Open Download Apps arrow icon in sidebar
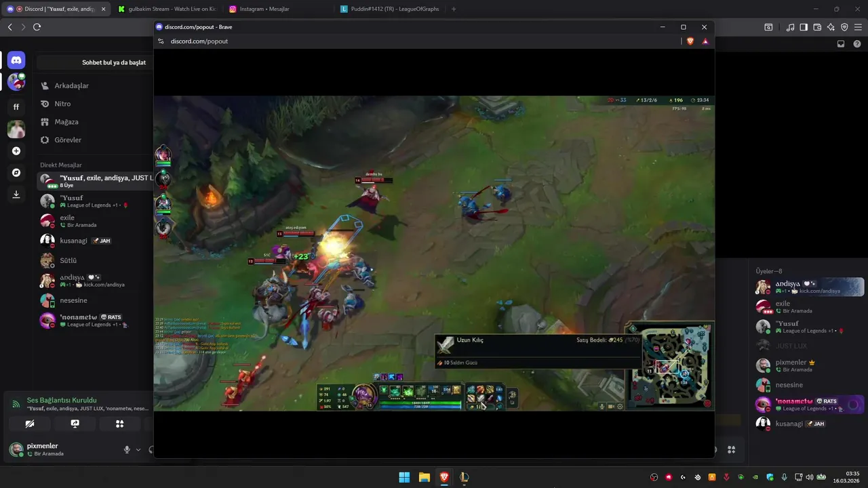The image size is (868, 488). (x=16, y=195)
